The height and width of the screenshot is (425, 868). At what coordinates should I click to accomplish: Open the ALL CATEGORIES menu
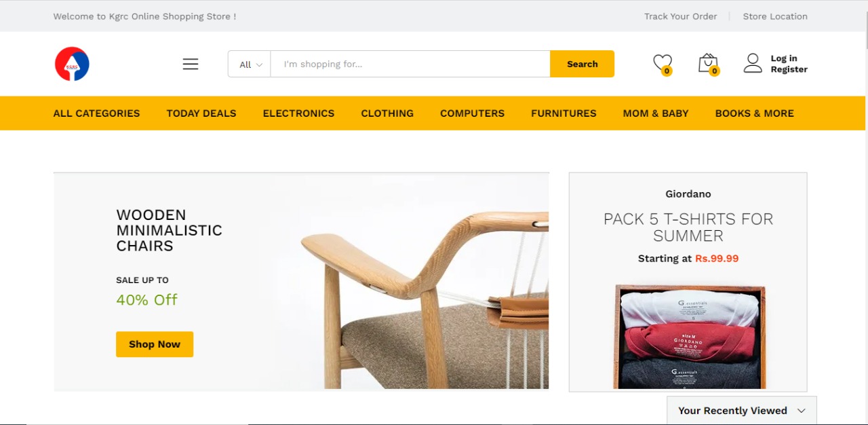[x=96, y=113]
